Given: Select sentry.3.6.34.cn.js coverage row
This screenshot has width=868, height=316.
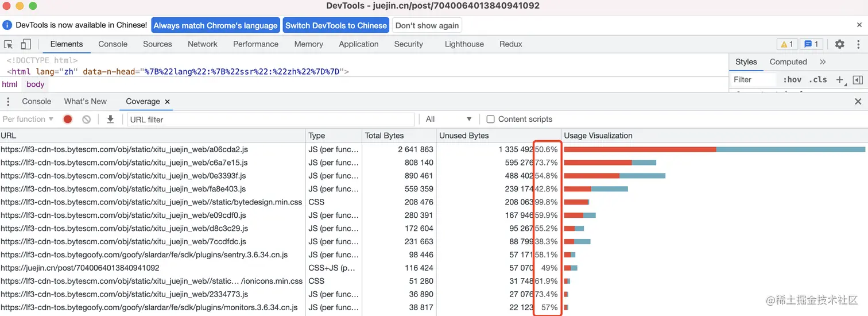Looking at the screenshot, I should (434, 255).
